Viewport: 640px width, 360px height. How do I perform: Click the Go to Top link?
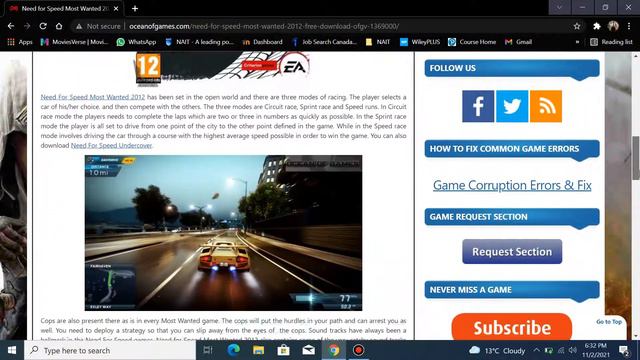(x=609, y=322)
